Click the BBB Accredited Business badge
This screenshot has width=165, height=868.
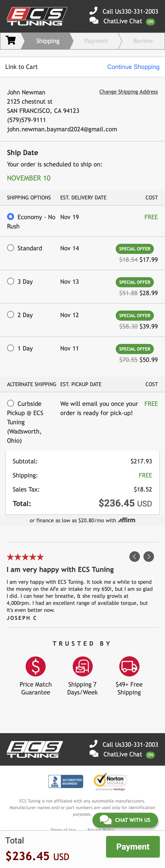click(66, 781)
